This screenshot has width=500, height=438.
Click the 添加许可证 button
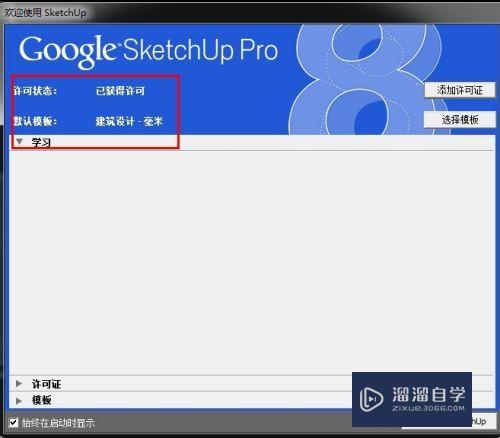click(460, 90)
